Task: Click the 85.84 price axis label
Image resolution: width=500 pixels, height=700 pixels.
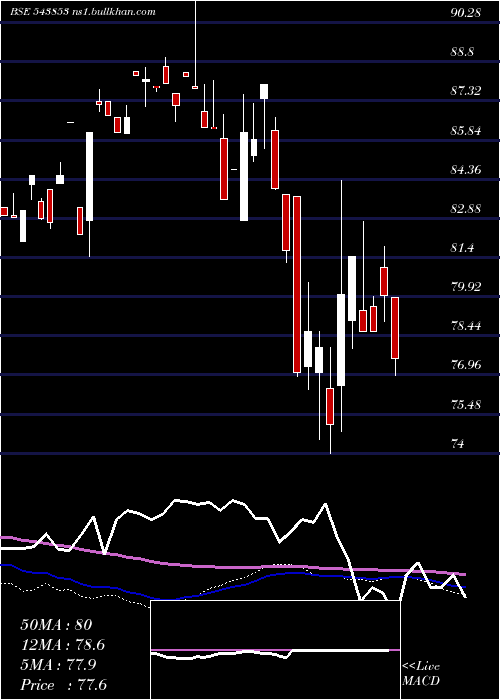Action: point(465,131)
